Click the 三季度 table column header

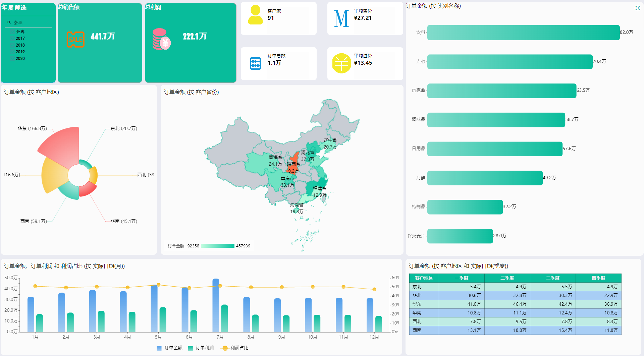pos(553,278)
